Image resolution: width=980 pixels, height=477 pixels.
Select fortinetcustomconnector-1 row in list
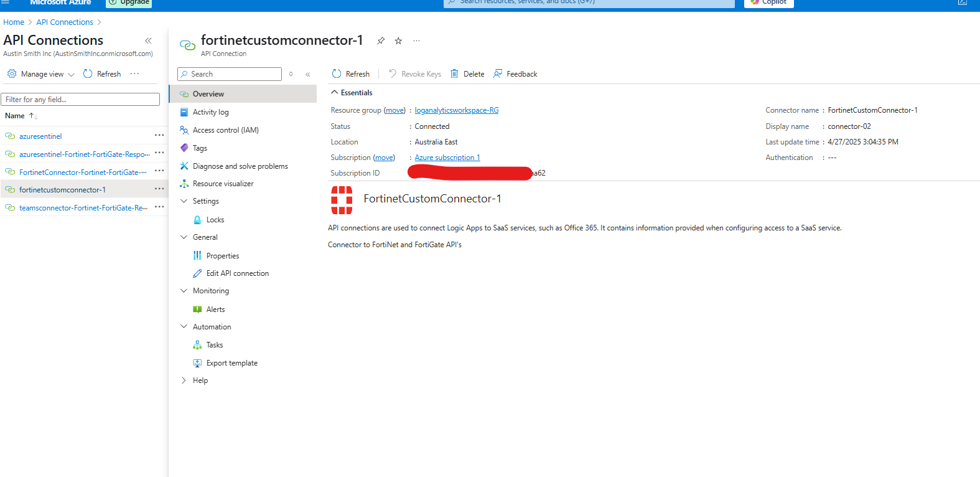tap(84, 189)
